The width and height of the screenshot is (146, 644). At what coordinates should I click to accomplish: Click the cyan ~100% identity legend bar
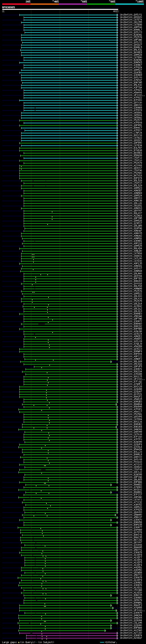coord(130,4)
